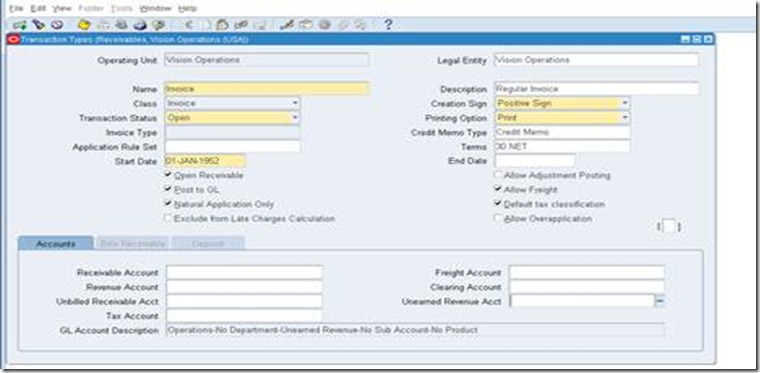
Task: Enable Exclude from Late Charges Calculation
Action: [168, 218]
